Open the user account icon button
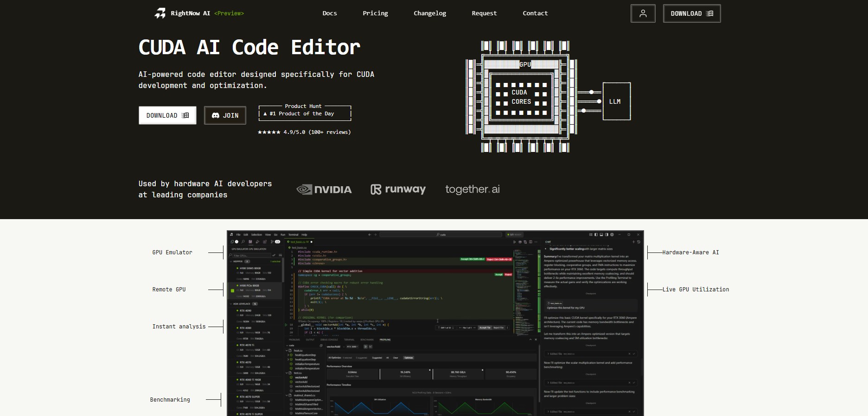The width and height of the screenshot is (868, 416). coord(643,13)
